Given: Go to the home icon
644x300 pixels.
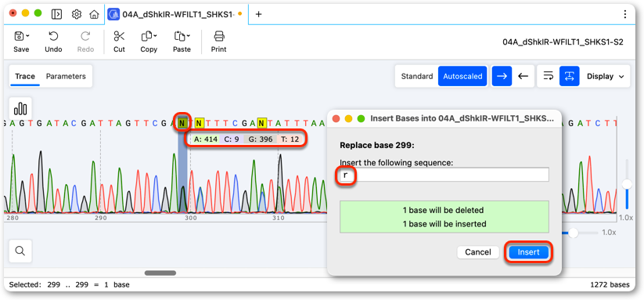Looking at the screenshot, I should 94,14.
